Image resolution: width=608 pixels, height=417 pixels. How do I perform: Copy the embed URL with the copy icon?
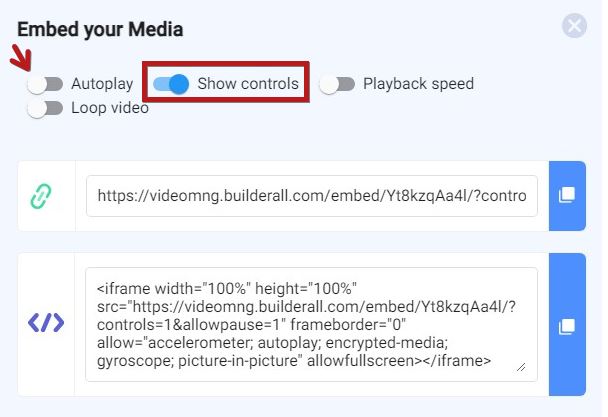(x=567, y=196)
